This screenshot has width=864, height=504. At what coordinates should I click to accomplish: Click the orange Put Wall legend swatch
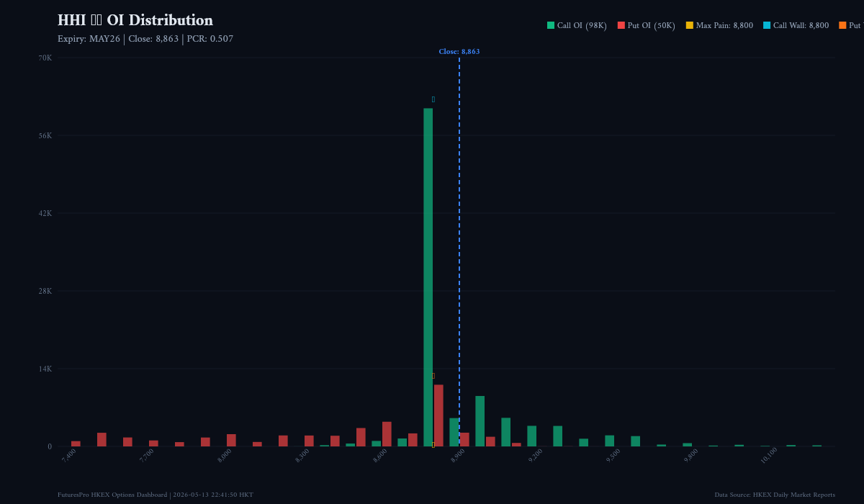click(x=842, y=25)
